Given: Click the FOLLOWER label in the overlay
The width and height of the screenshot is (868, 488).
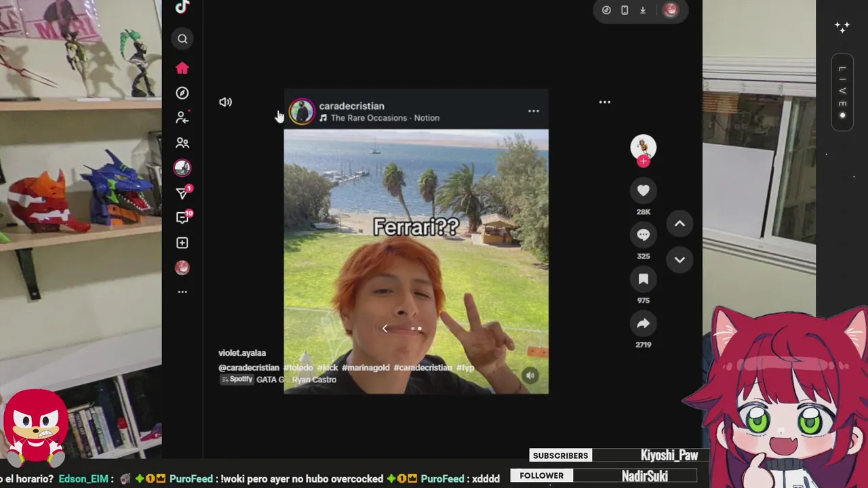Looking at the screenshot, I should [x=541, y=476].
